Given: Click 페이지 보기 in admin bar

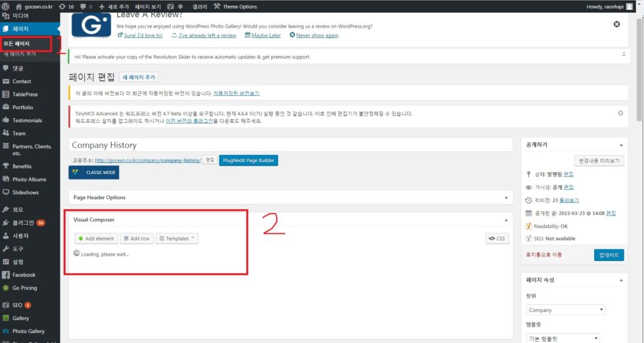Looking at the screenshot, I should click(148, 7).
